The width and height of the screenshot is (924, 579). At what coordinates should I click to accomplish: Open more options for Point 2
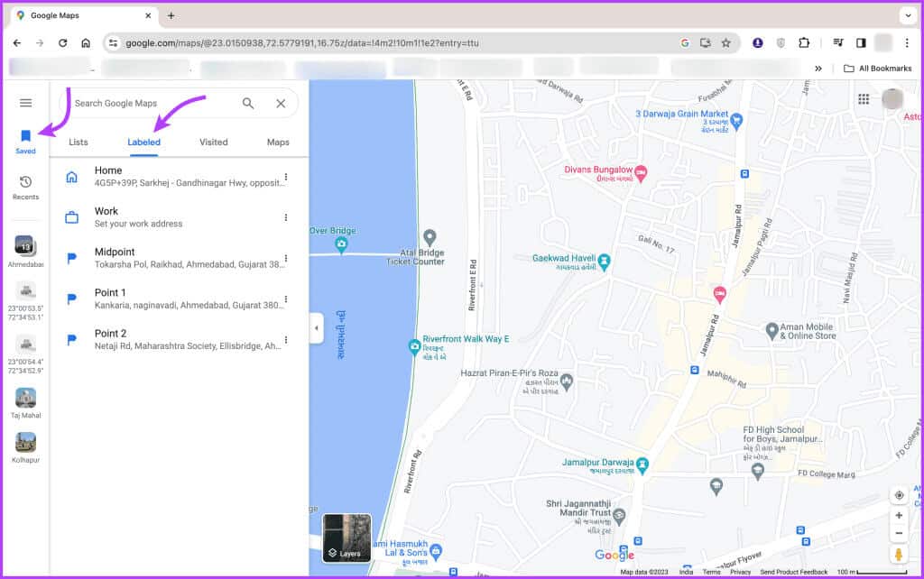286,339
